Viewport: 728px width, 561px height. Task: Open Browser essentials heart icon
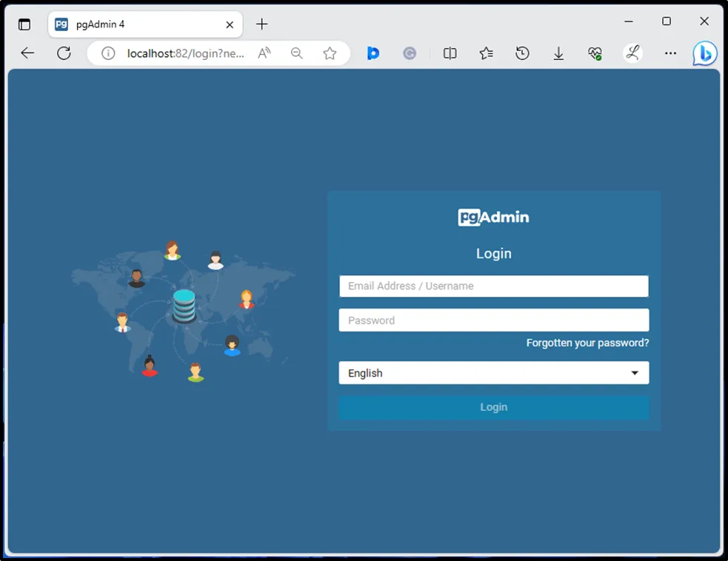595,53
